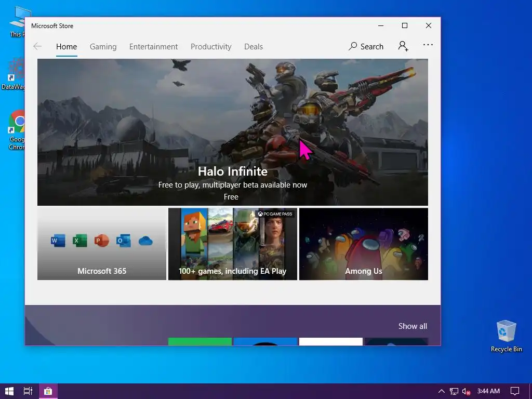Open the three-dot See more menu

[428, 45]
